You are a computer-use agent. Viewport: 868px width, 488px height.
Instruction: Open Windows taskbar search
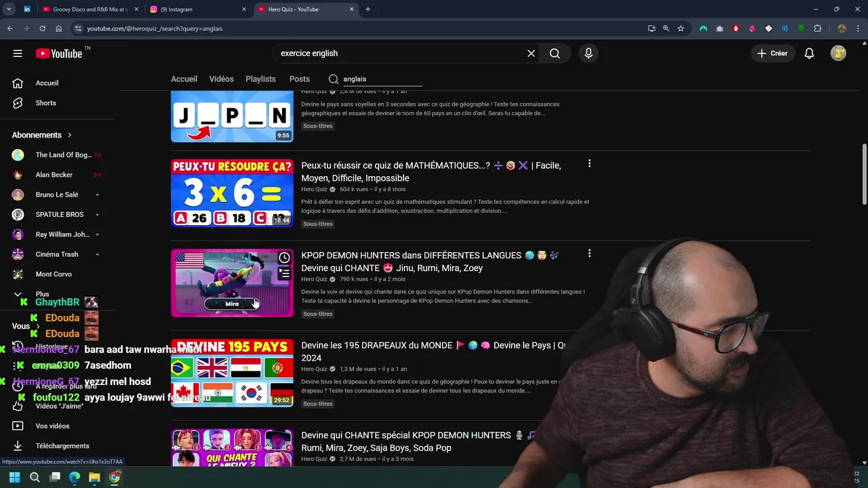(35, 477)
